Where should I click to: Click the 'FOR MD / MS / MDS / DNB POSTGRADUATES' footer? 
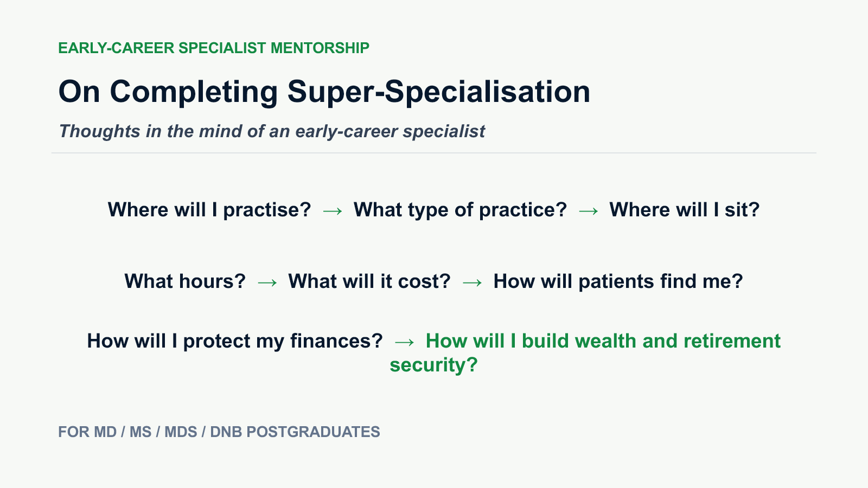(219, 432)
